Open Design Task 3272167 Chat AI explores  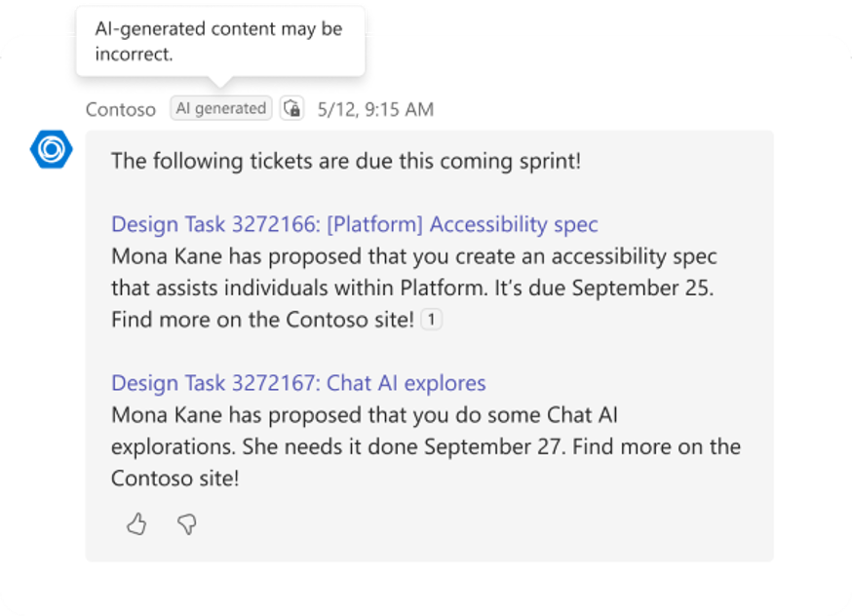(297, 383)
